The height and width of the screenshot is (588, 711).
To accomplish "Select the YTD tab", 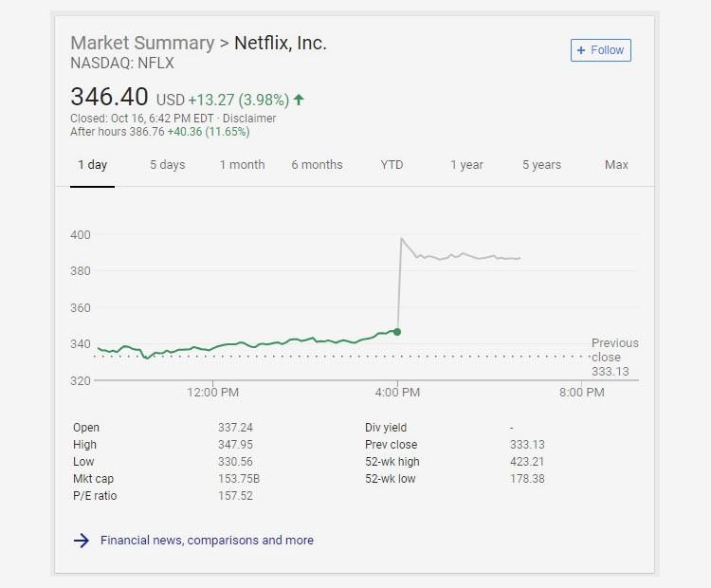I will coord(392,165).
